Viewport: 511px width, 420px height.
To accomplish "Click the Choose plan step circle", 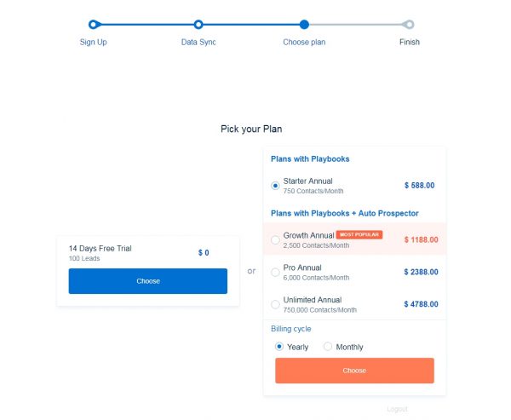I will [x=304, y=25].
